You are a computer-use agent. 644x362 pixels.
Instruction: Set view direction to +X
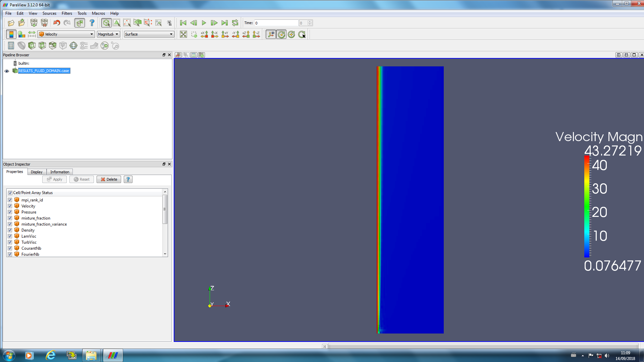point(204,34)
